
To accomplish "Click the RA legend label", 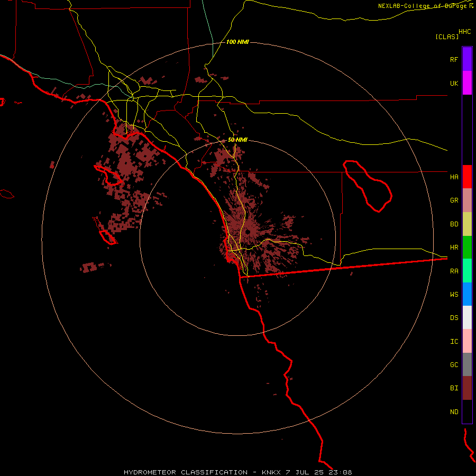I will point(454,271).
